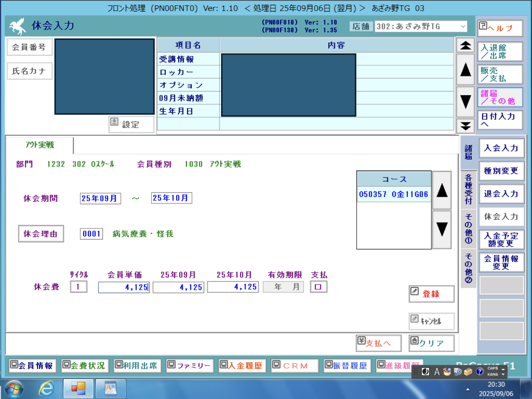This screenshot has height=399, width=532.
Task: Click the クリア clear button
Action: coord(432,343)
